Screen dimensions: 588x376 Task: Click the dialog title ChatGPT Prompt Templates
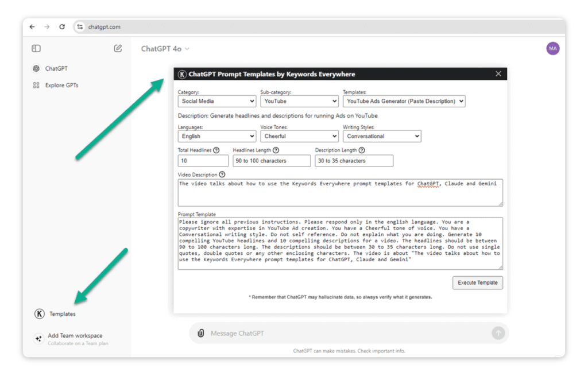pos(272,74)
